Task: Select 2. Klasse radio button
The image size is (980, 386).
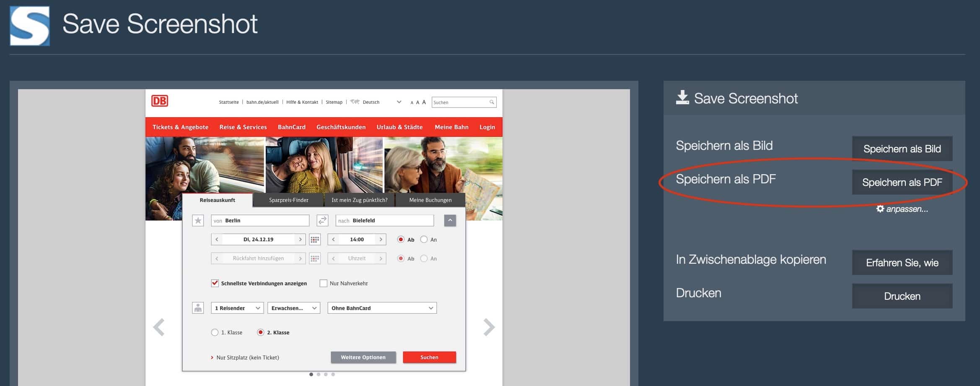Action: click(x=260, y=332)
